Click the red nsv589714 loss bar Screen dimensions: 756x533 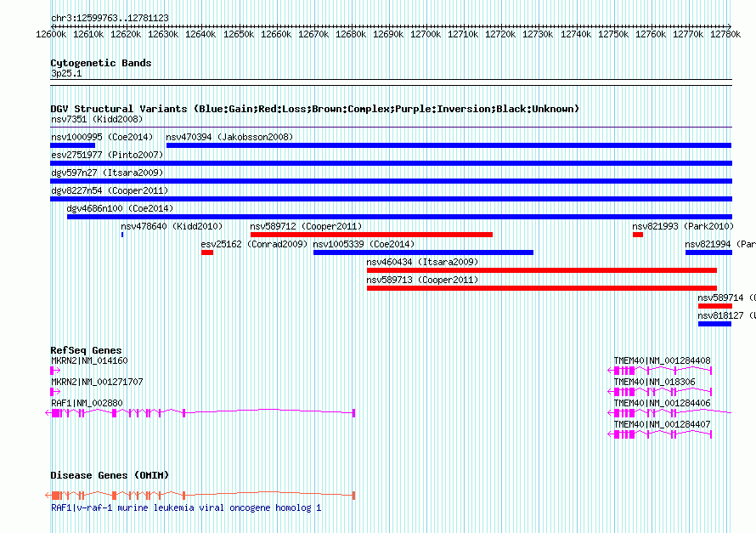pyautogui.click(x=715, y=306)
